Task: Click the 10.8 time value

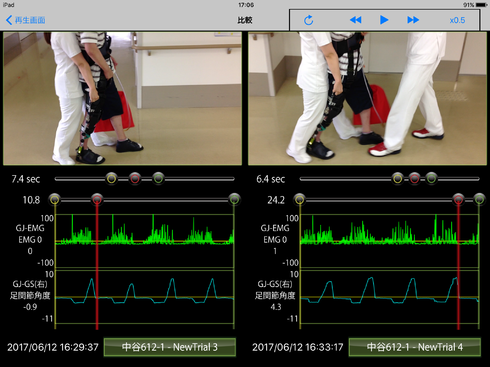Action: (31, 200)
